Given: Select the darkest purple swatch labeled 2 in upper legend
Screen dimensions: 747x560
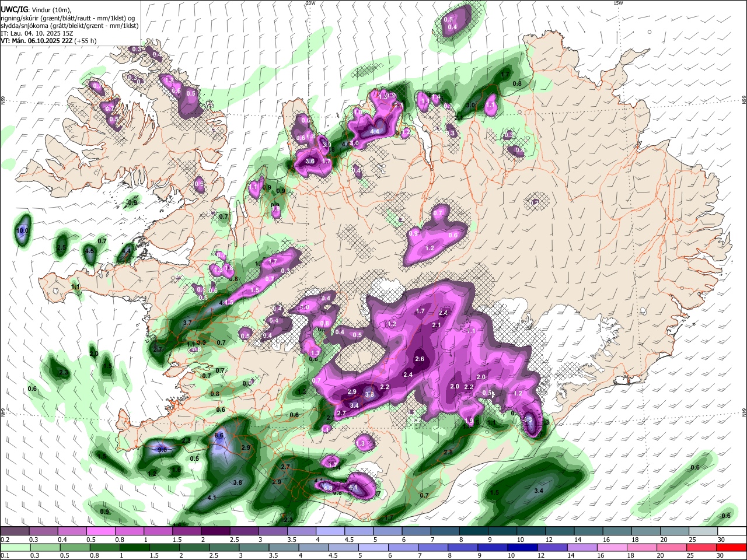Looking at the screenshot, I should (215, 531).
